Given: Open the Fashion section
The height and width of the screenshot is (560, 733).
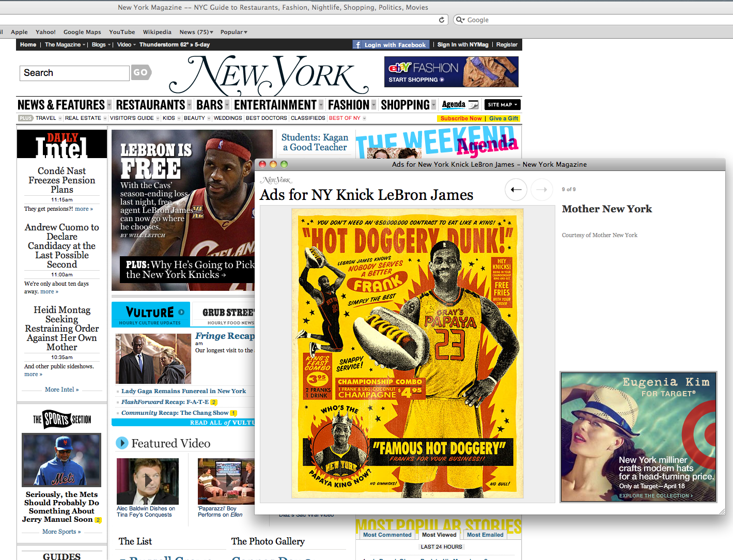Looking at the screenshot, I should [x=349, y=105].
